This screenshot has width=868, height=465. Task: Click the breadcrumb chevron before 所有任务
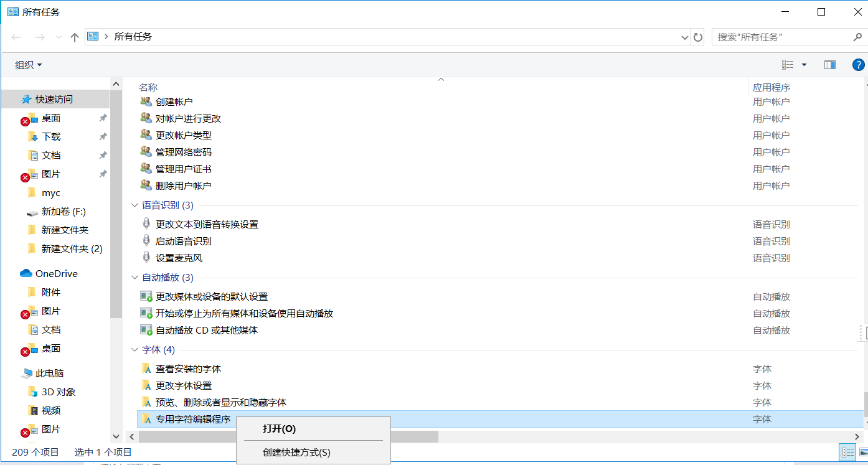[106, 37]
